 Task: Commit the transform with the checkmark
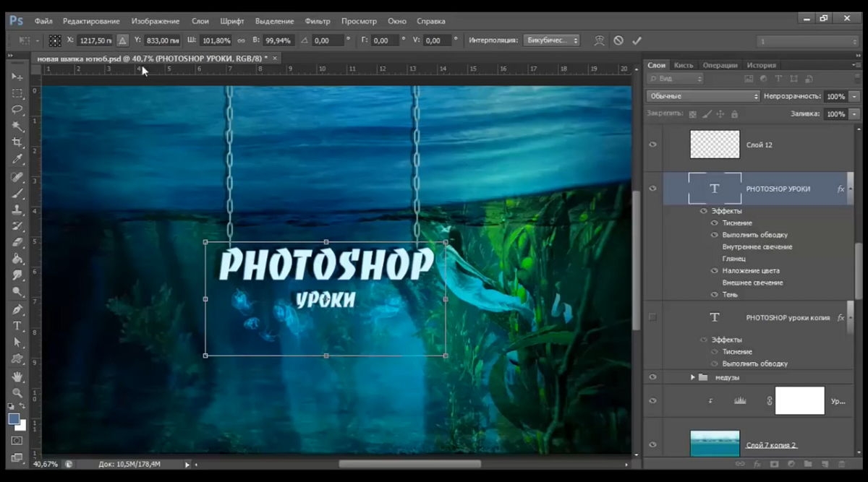point(637,40)
